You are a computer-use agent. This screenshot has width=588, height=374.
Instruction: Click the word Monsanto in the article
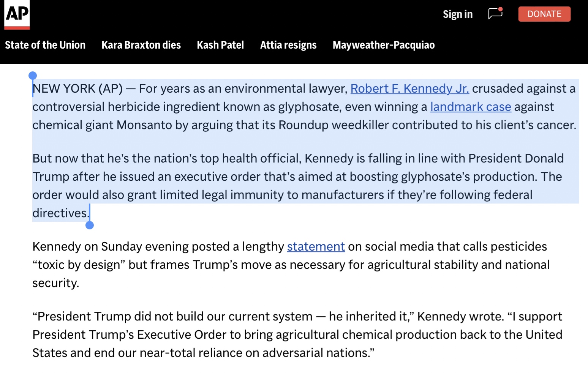144,125
